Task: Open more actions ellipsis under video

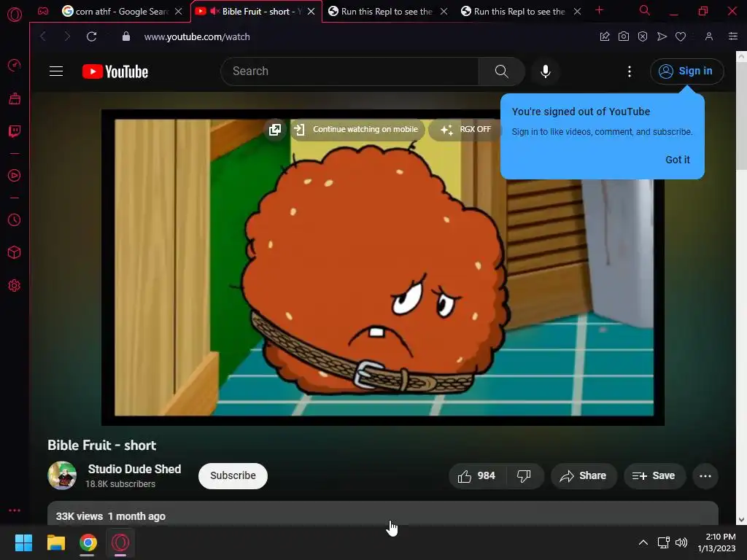Action: click(x=705, y=475)
